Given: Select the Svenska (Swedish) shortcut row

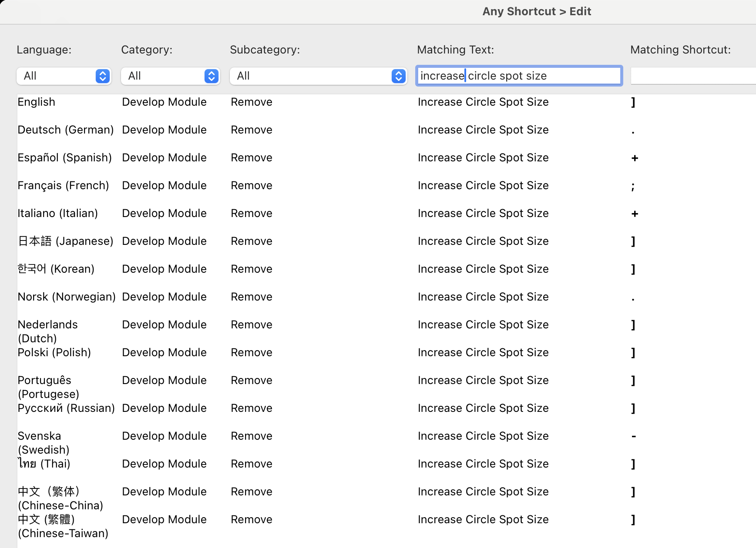Looking at the screenshot, I should (305, 436).
